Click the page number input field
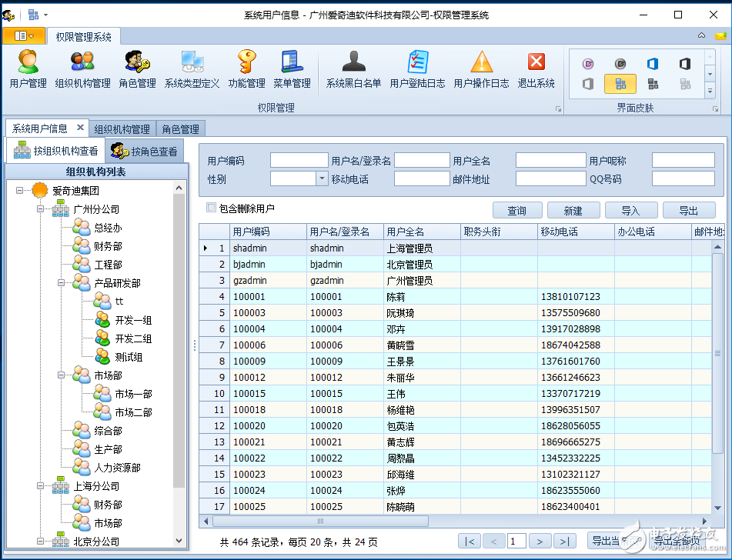732x560 pixels. coord(516,541)
